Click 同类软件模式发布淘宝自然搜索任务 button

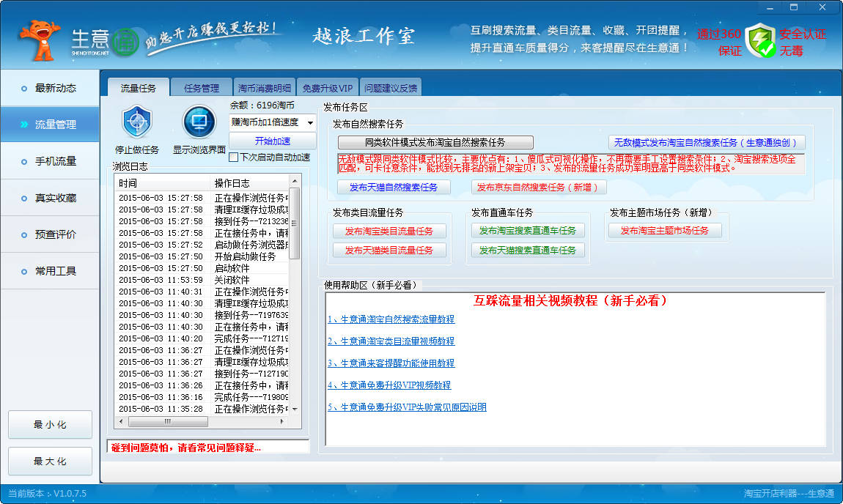tap(435, 142)
